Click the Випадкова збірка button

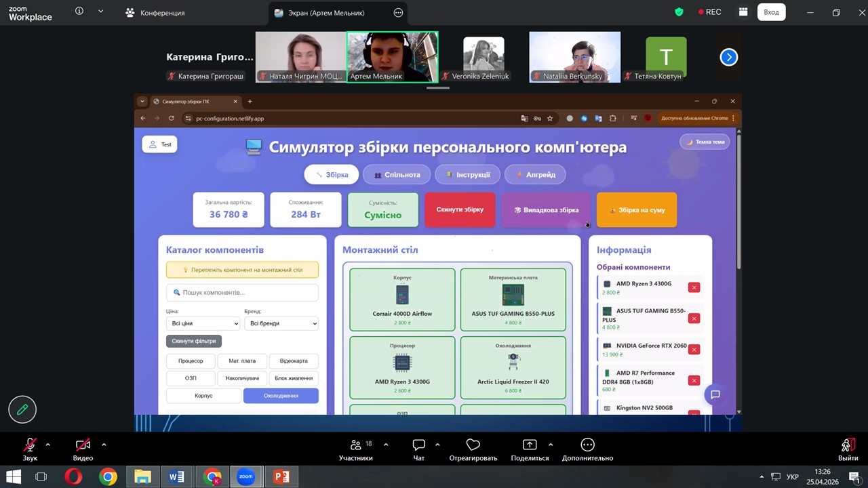point(546,210)
